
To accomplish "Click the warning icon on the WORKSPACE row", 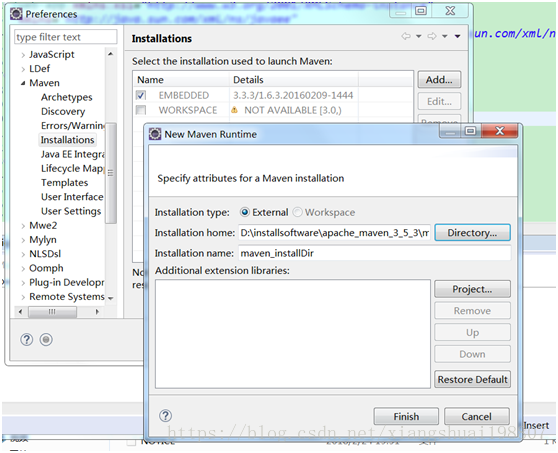I will [234, 110].
